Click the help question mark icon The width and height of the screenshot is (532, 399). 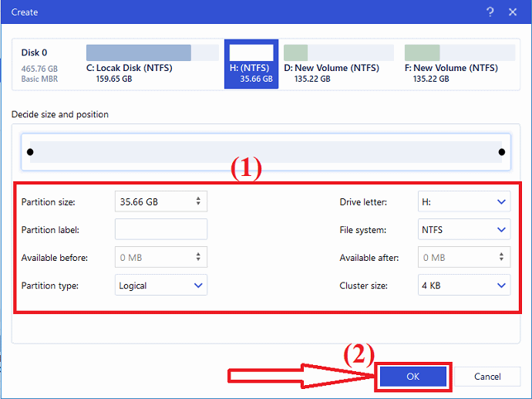click(x=490, y=12)
